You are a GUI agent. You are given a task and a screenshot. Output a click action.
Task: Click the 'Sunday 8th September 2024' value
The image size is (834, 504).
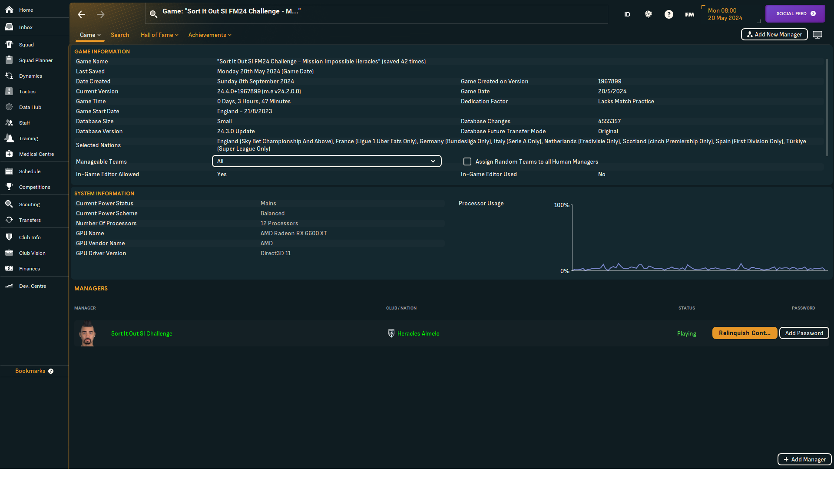pyautogui.click(x=255, y=81)
